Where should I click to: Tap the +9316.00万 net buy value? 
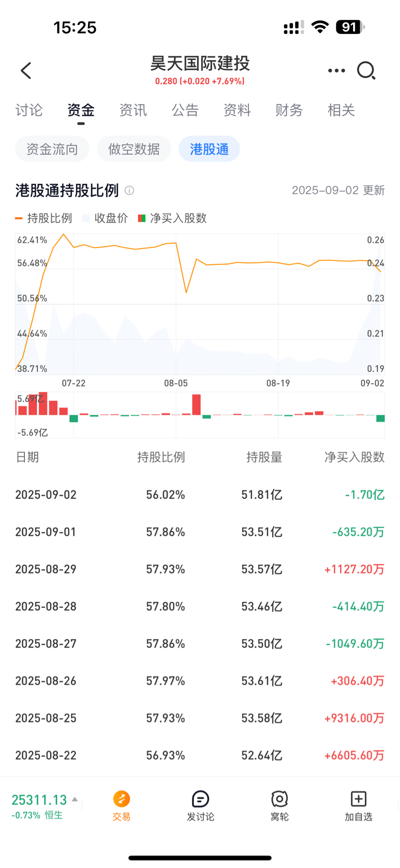(x=355, y=718)
